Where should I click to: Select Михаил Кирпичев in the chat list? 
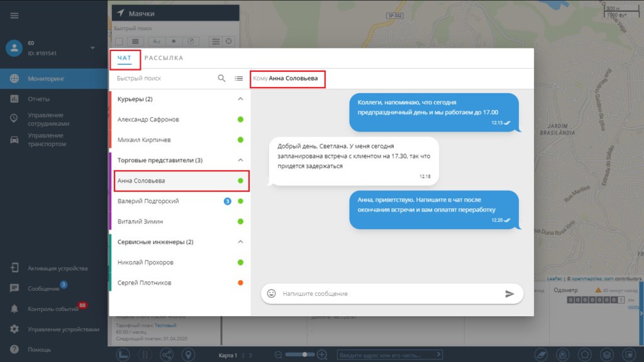(180, 140)
